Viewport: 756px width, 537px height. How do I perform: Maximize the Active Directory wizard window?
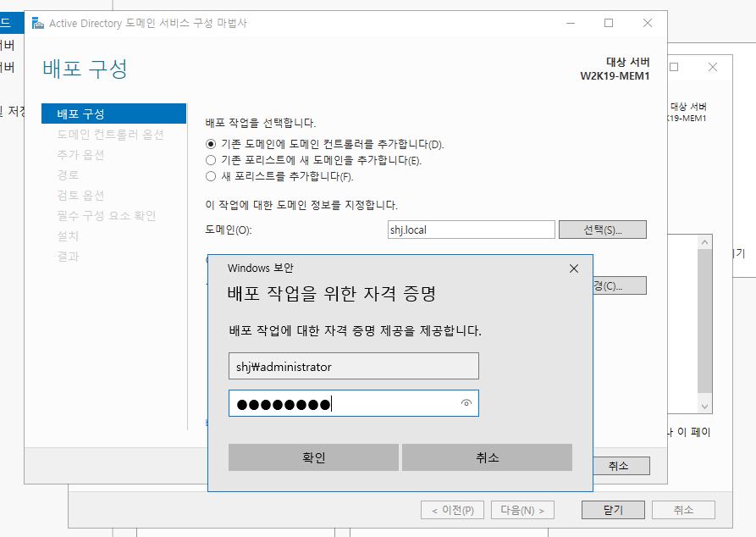[609, 23]
